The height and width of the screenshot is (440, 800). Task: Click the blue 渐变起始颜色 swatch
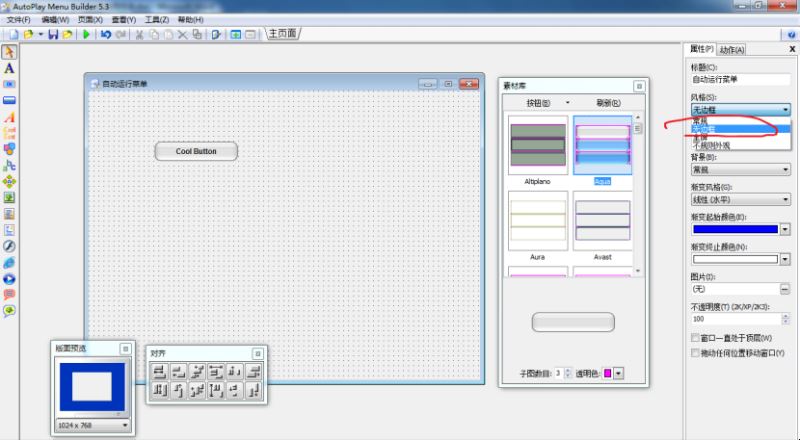735,229
